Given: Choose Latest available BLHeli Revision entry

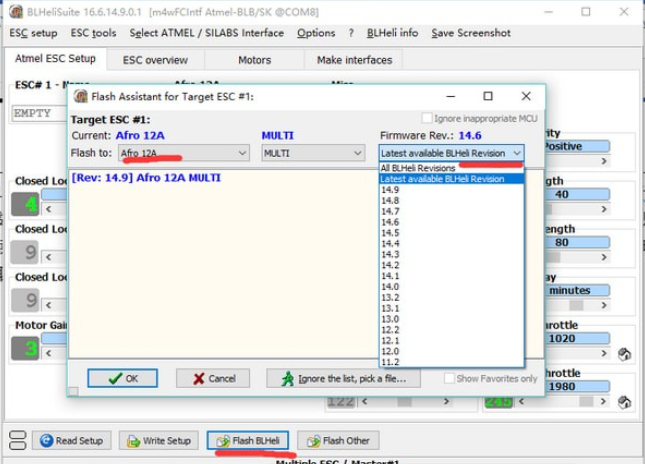Looking at the screenshot, I should [451, 179].
